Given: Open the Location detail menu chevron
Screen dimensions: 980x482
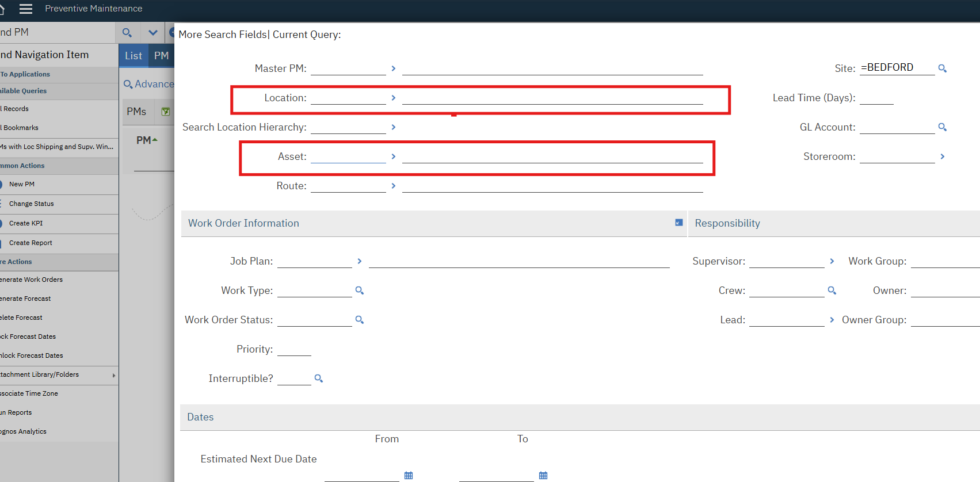Looking at the screenshot, I should click(394, 98).
